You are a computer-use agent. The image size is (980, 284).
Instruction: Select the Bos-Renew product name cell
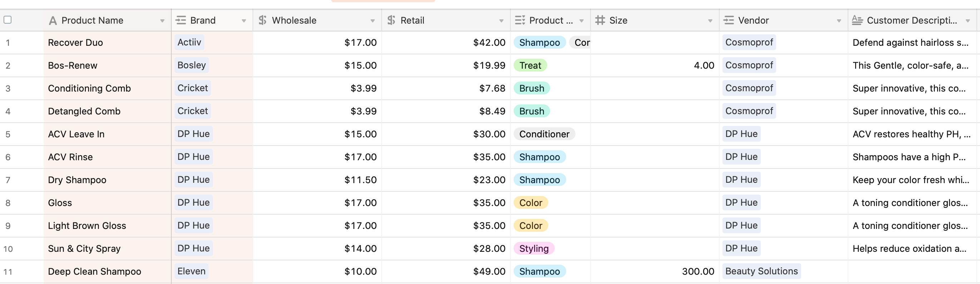click(x=107, y=65)
